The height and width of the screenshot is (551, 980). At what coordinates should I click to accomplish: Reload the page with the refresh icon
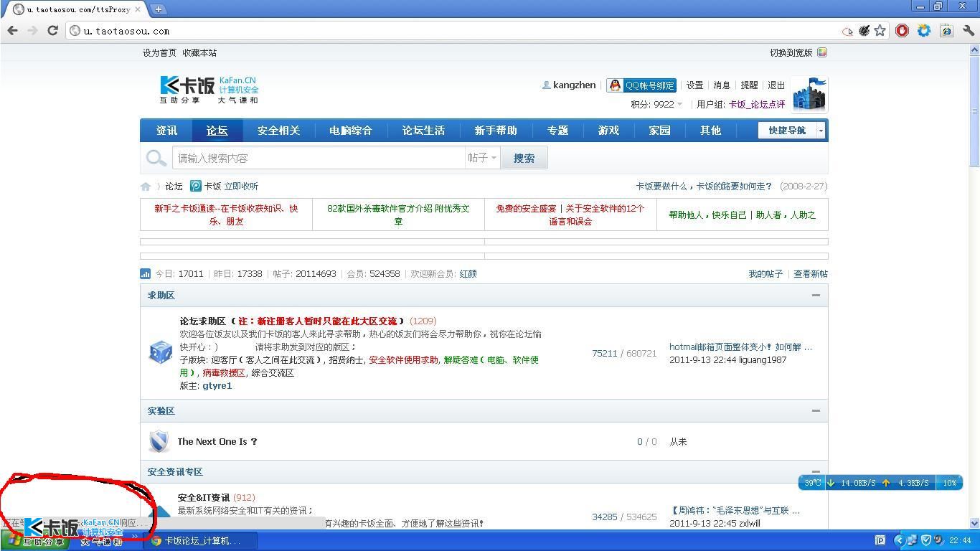52,31
